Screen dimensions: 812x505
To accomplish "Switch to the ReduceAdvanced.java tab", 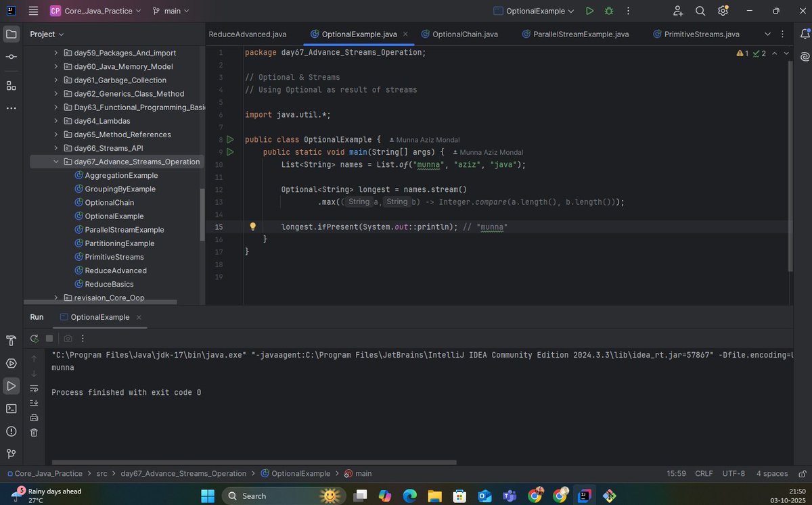I will [247, 34].
